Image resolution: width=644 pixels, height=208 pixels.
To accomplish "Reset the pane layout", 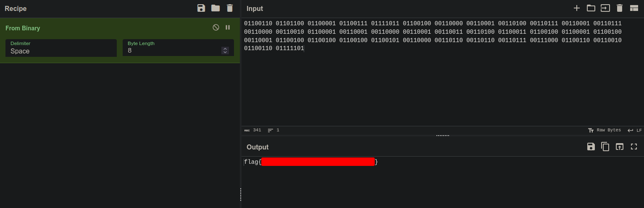I will pyautogui.click(x=634, y=8).
